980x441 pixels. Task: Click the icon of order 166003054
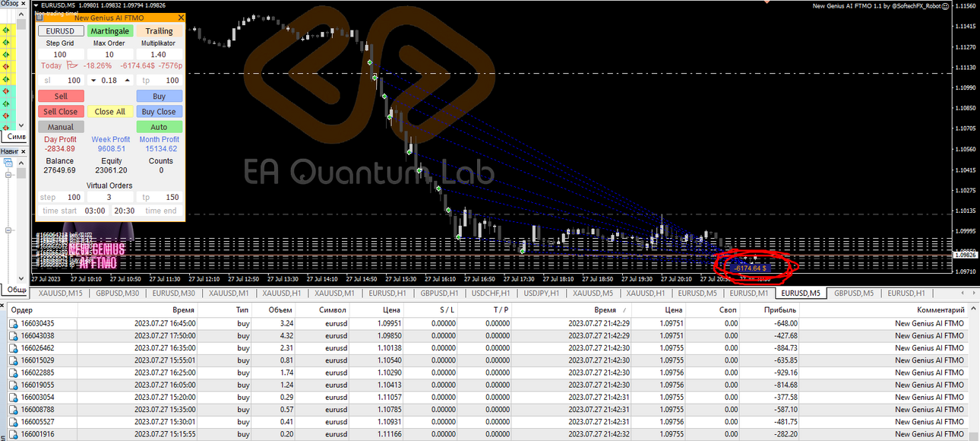coord(13,398)
